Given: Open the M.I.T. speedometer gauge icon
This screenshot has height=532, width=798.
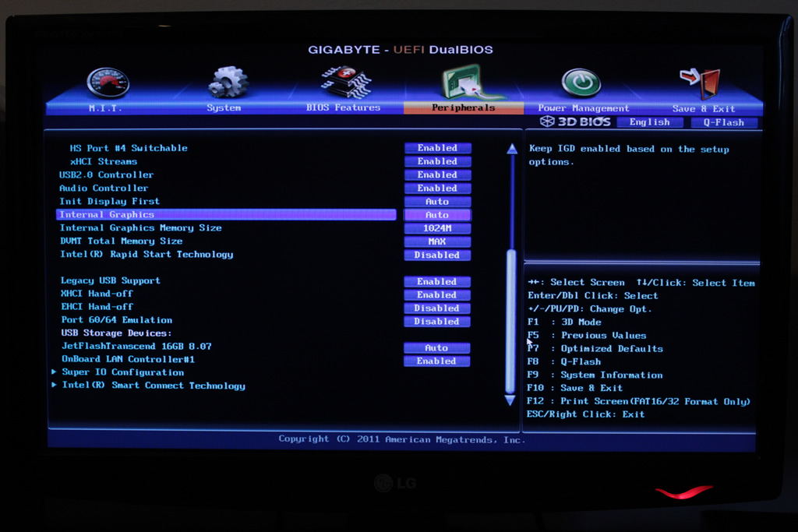Looking at the screenshot, I should (108, 83).
